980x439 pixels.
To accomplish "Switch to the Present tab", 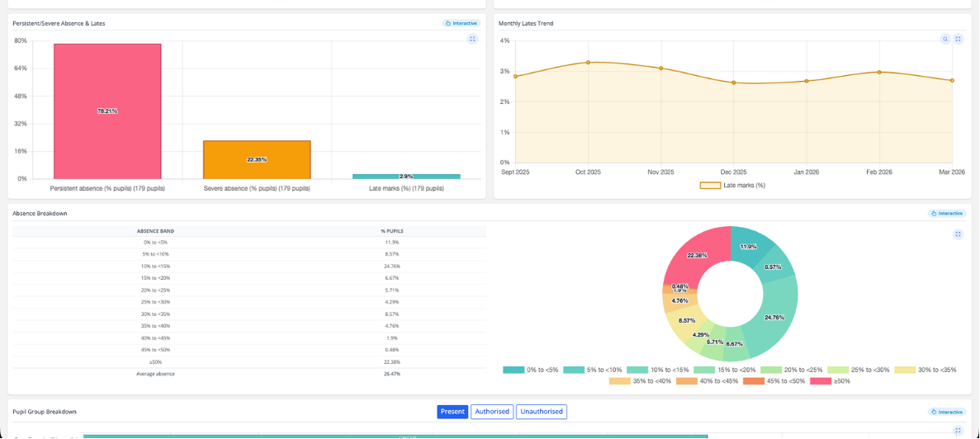I will [x=452, y=412].
